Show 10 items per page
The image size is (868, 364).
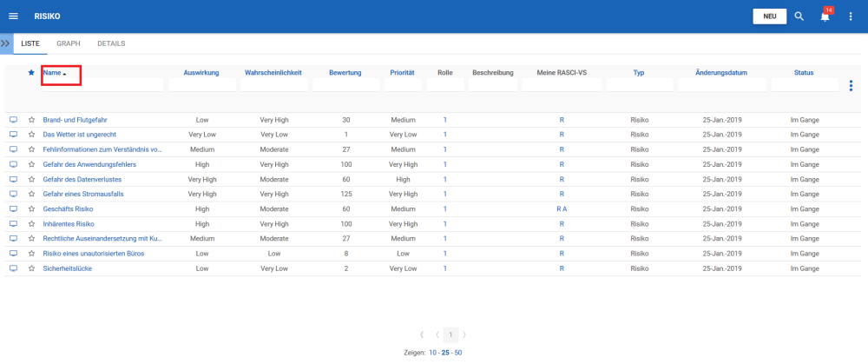(432, 353)
